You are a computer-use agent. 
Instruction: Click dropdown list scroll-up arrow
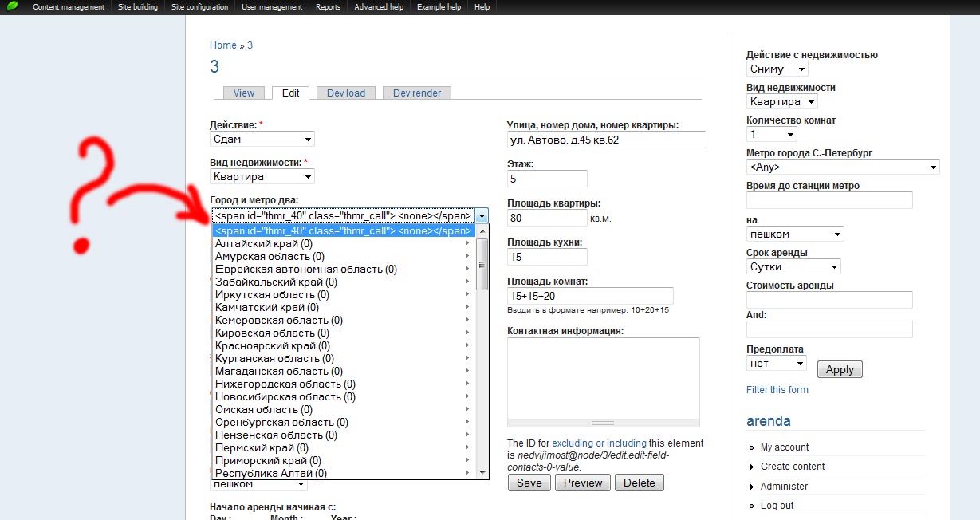click(x=482, y=231)
